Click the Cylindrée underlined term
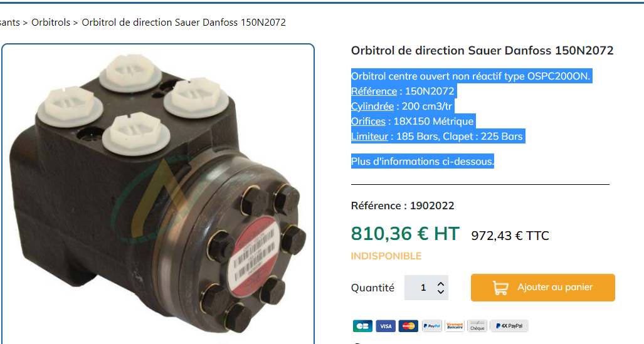The width and height of the screenshot is (644, 344). tap(372, 107)
